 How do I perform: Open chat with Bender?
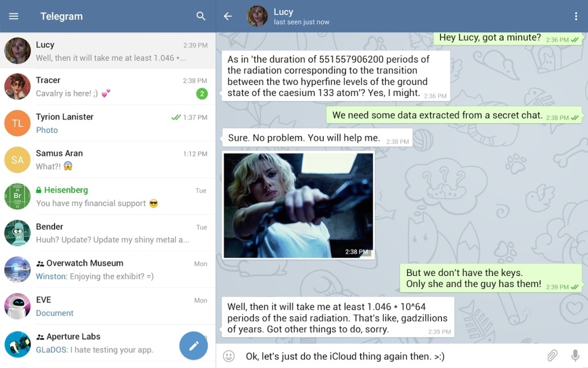107,233
